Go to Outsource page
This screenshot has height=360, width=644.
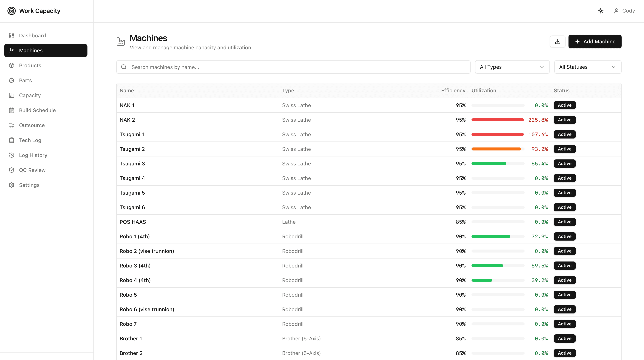(x=46, y=125)
